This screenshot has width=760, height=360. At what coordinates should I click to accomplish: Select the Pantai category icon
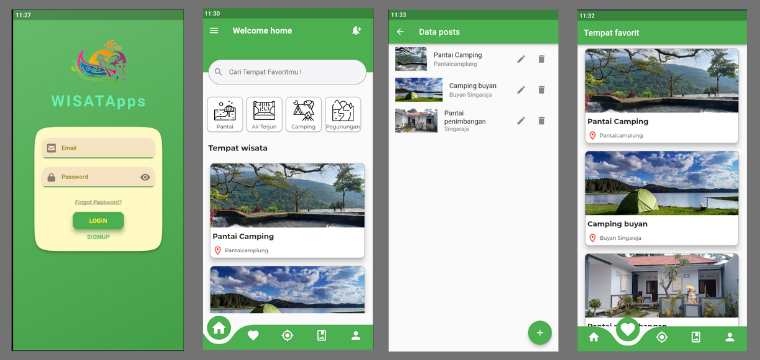coord(225,114)
